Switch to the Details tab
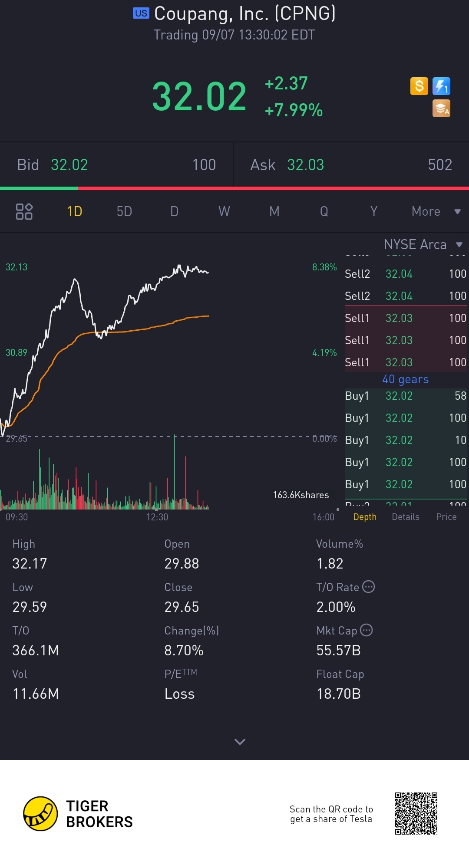The height and width of the screenshot is (868, 469). 406,517
